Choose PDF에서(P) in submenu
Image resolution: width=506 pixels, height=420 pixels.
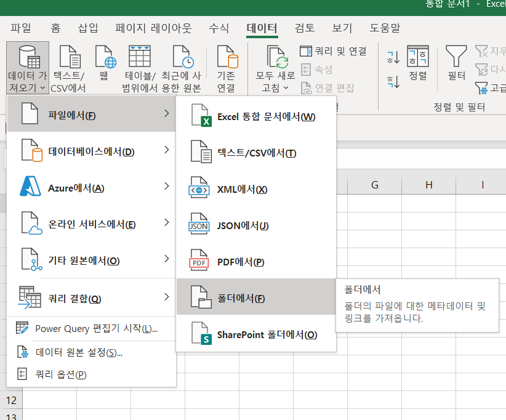click(256, 262)
